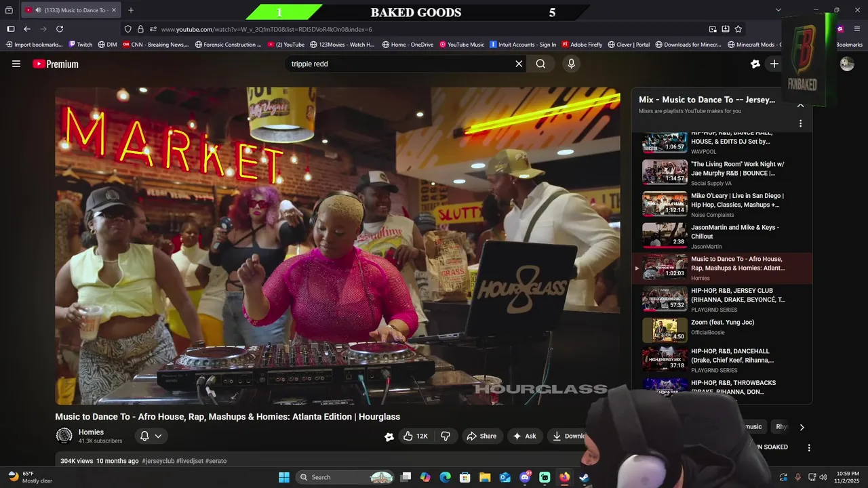
Task: Download the video
Action: [570, 436]
